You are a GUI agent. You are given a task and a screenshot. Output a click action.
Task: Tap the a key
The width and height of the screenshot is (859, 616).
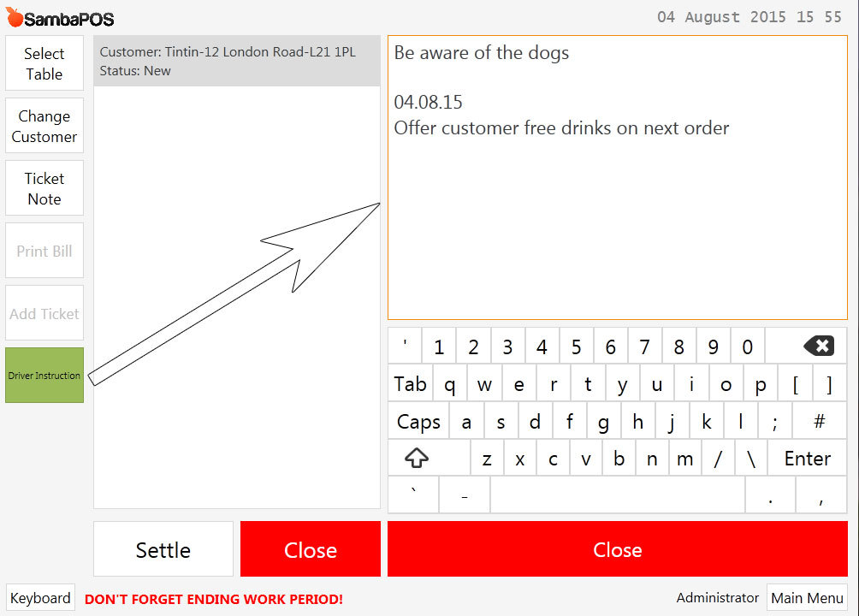coord(466,421)
